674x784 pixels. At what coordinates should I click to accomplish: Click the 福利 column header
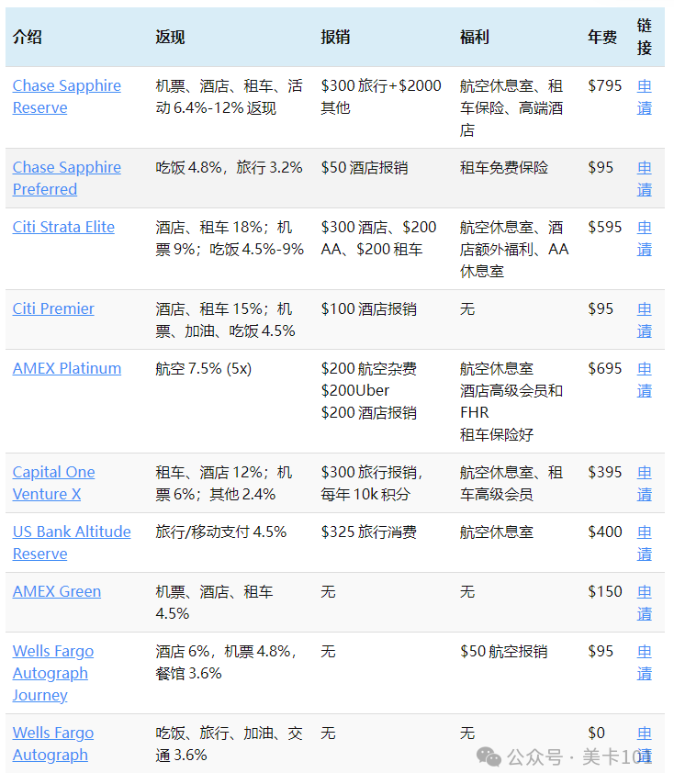[x=475, y=37]
